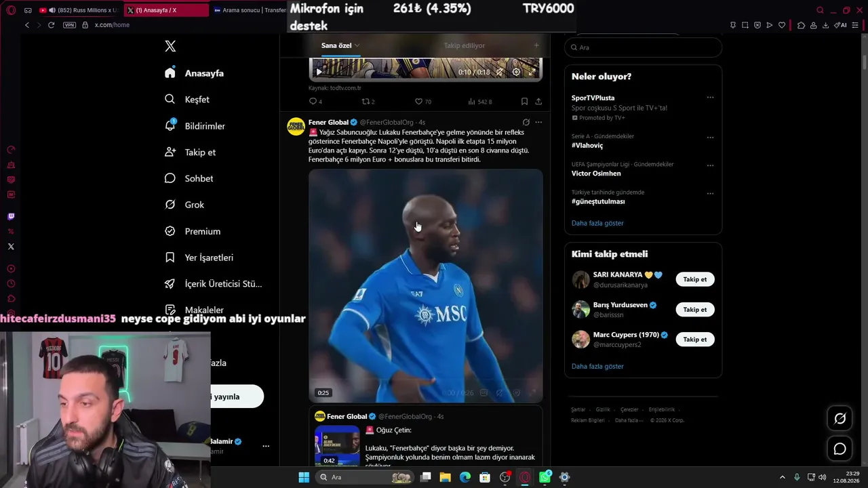
Task: Reload the page in Opera
Action: [x=51, y=25]
